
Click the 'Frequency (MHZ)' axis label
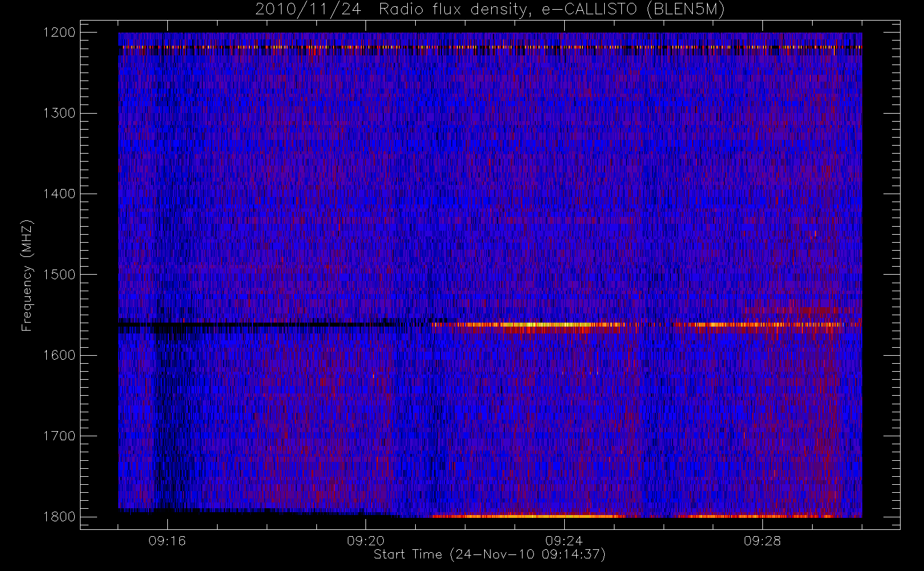[x=26, y=275]
